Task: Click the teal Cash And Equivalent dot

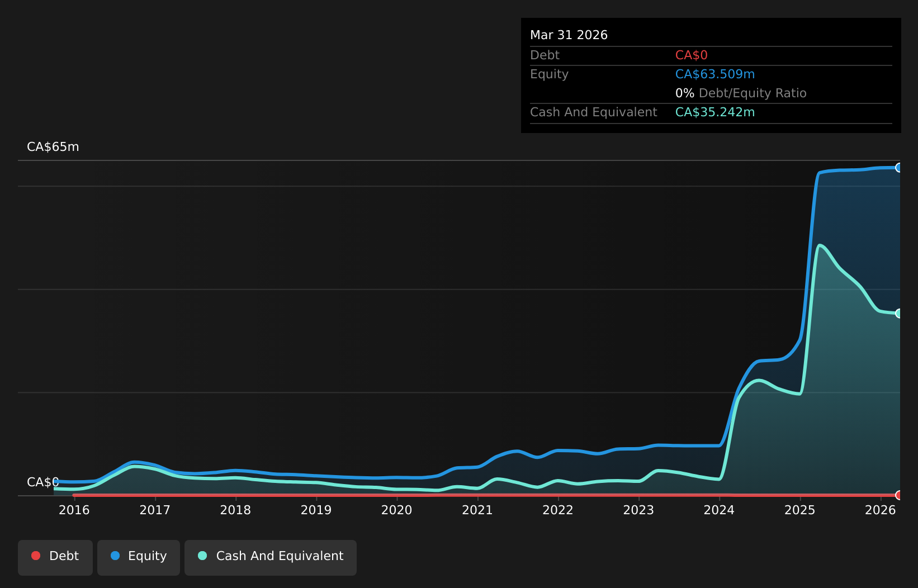Action: 202,556
